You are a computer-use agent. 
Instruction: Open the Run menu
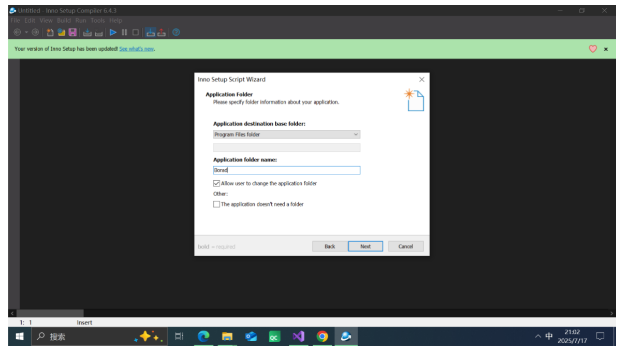[x=81, y=21]
